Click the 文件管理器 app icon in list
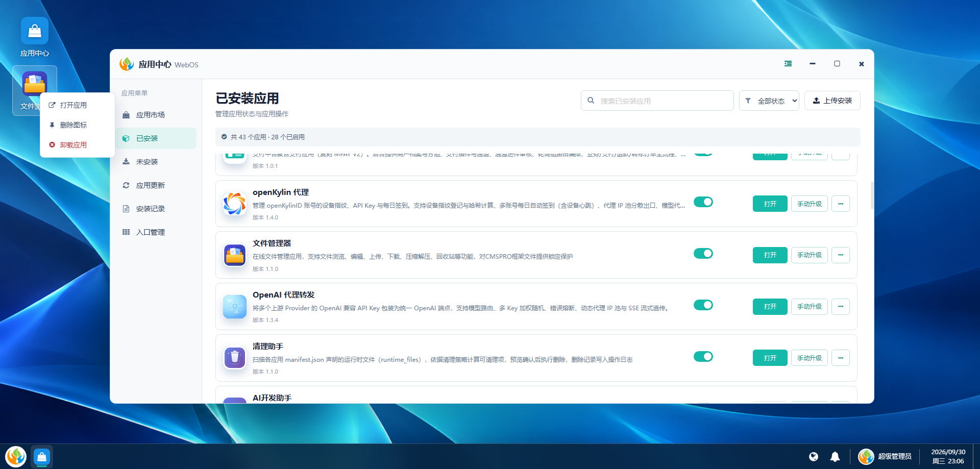The width and height of the screenshot is (980, 469). [235, 255]
